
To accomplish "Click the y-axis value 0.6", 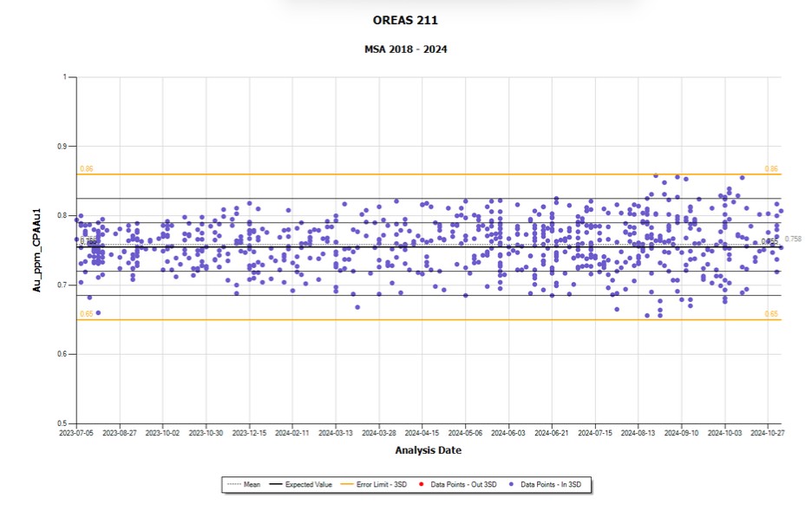I will [62, 354].
